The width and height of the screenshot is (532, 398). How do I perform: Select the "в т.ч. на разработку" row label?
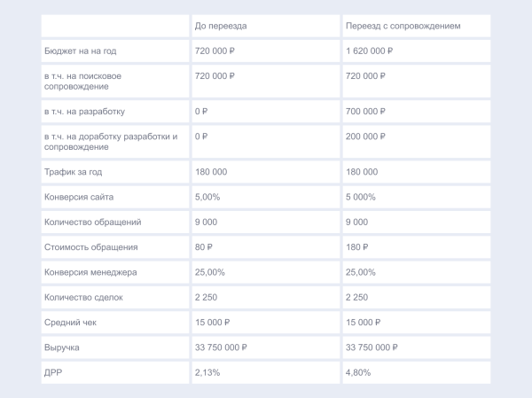[85, 112]
